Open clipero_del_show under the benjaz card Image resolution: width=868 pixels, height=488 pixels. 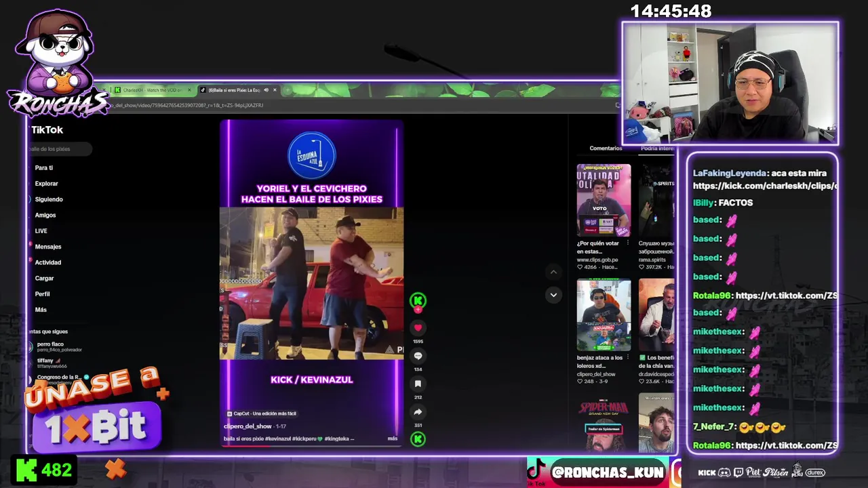[595, 374]
